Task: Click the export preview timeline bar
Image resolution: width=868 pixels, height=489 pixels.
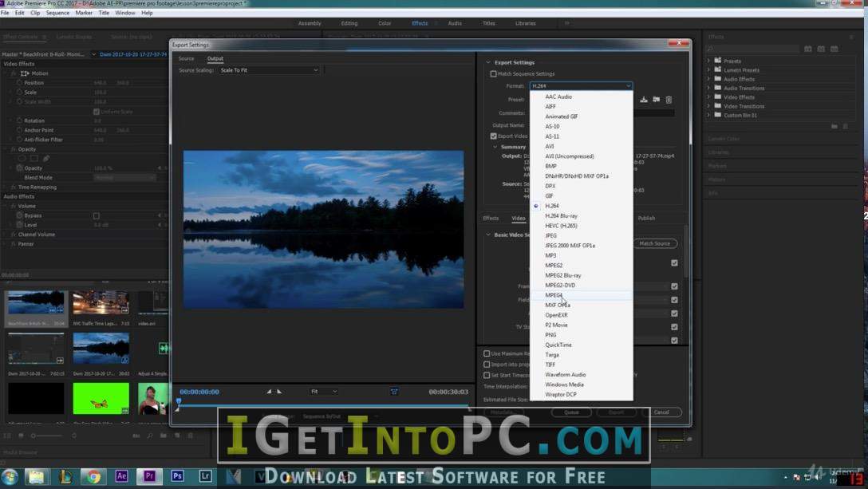Action: tap(323, 406)
